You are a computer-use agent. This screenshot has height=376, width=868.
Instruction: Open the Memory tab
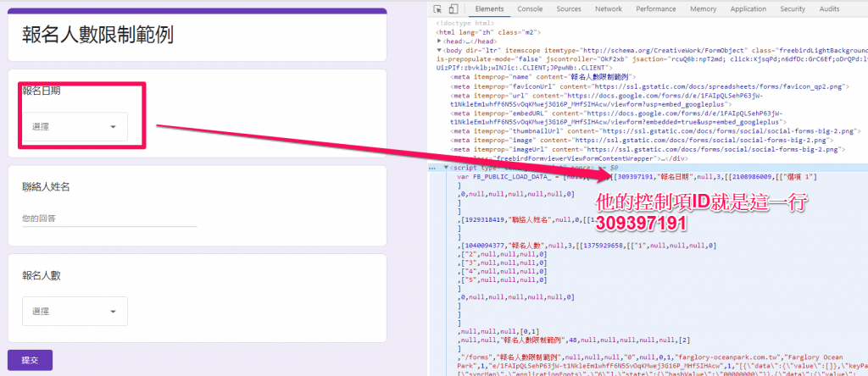(x=703, y=8)
